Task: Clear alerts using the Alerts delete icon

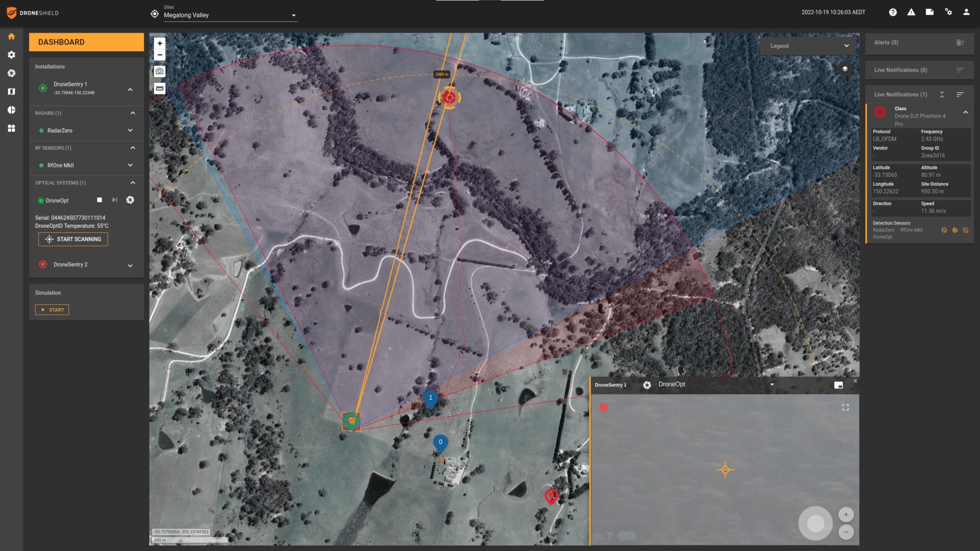Action: point(960,42)
